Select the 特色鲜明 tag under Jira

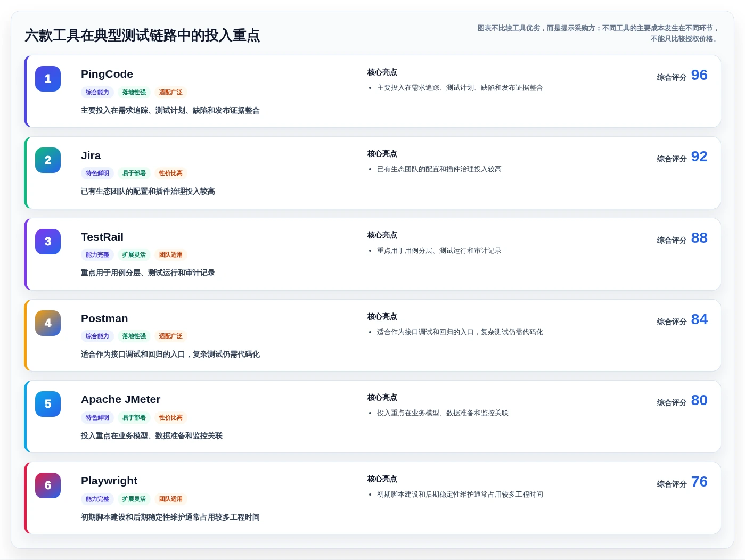click(97, 173)
